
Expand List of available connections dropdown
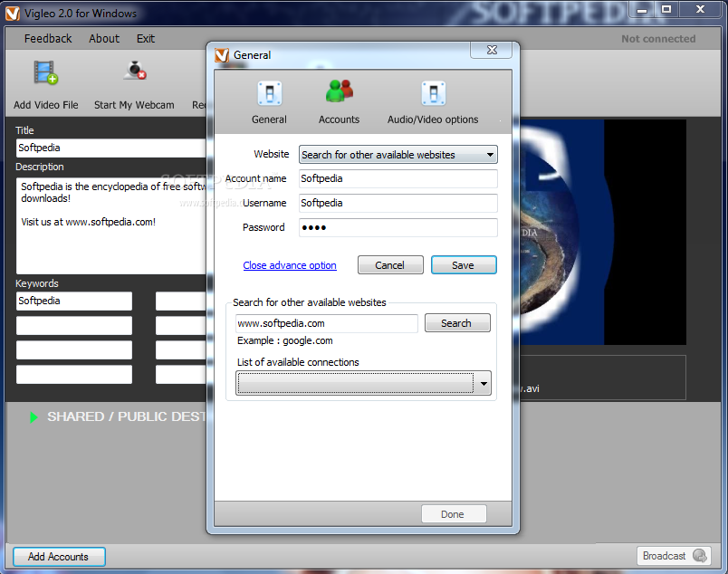363,383
